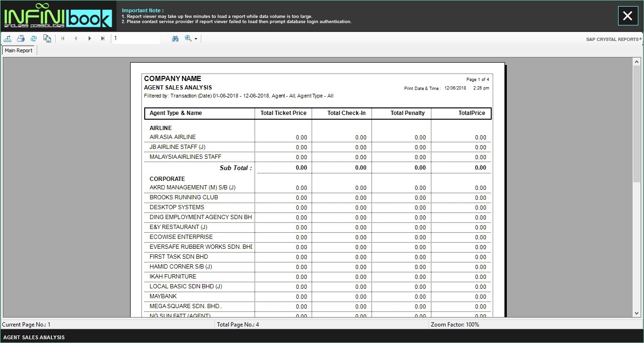This screenshot has width=644, height=343.
Task: Click the Agent Type & Name column header
Action: click(175, 113)
